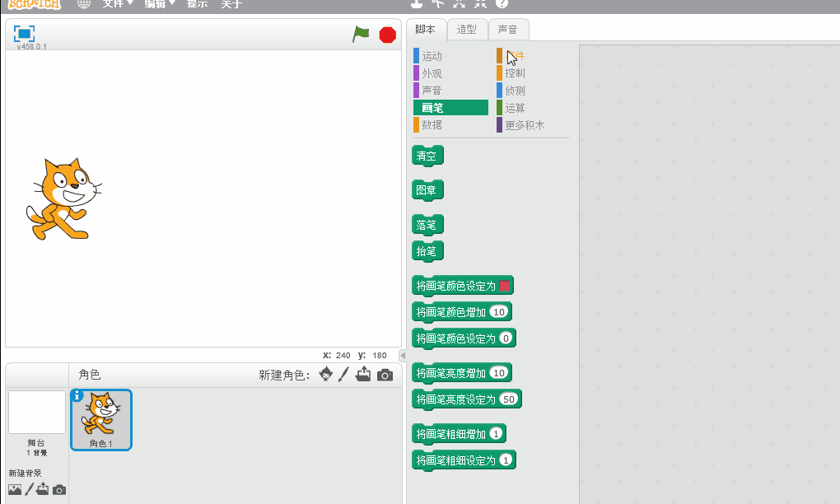The height and width of the screenshot is (504, 840).
Task: Click value 10 in 将画笔亮度增加 block
Action: coord(499,373)
